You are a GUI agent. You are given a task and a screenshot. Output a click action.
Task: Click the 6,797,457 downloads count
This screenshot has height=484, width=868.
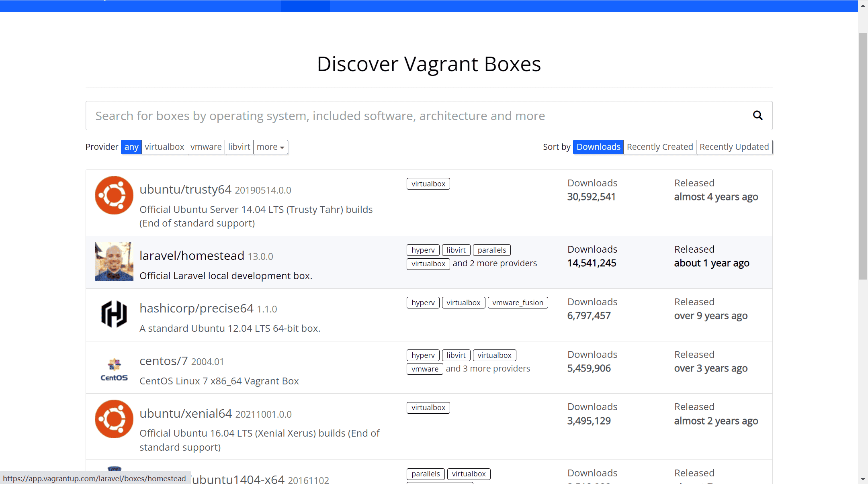click(589, 316)
